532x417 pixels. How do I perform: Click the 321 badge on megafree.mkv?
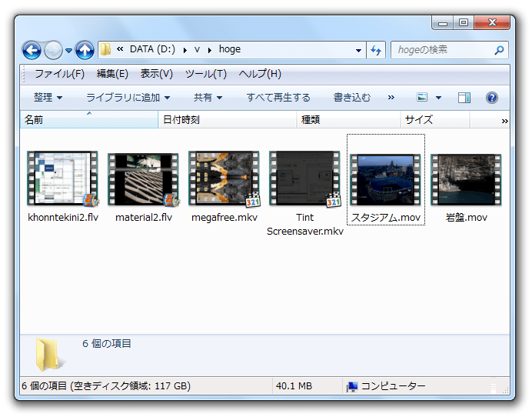coord(253,200)
